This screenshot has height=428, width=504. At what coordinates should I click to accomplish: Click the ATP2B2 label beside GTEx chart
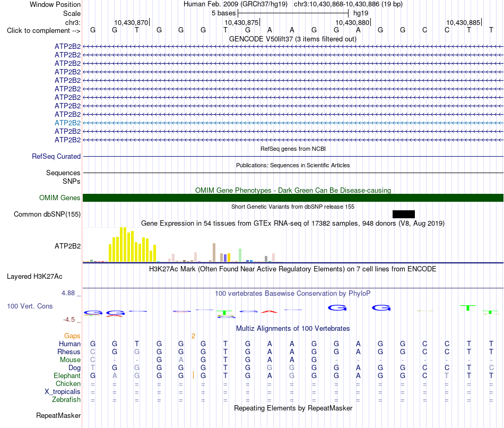(67, 246)
